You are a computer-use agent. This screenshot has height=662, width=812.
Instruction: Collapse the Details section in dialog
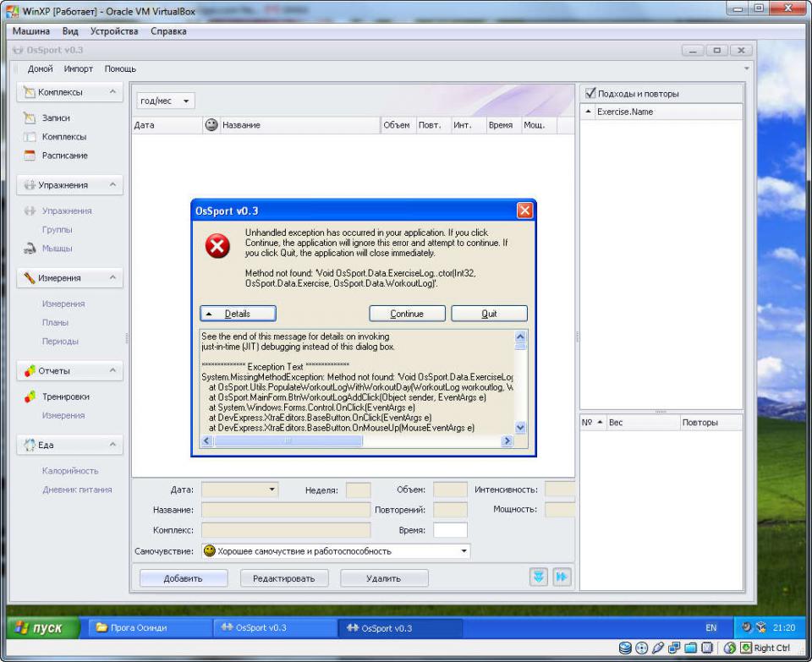click(238, 314)
